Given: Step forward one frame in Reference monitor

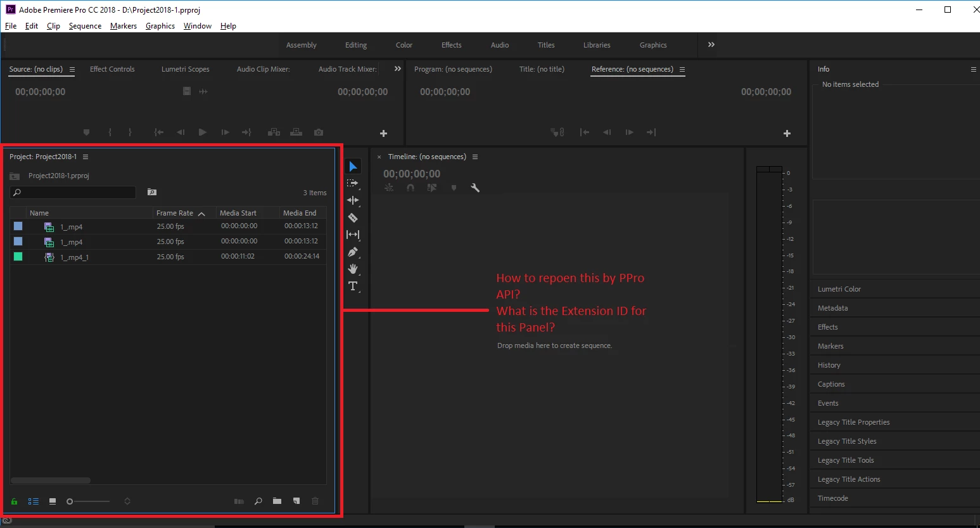Looking at the screenshot, I should point(629,132).
